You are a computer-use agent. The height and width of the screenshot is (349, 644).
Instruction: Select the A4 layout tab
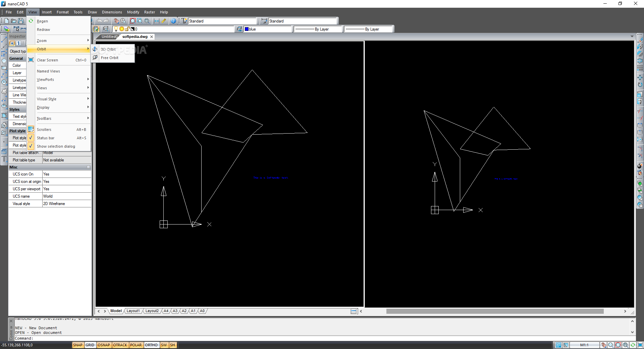[166, 311]
